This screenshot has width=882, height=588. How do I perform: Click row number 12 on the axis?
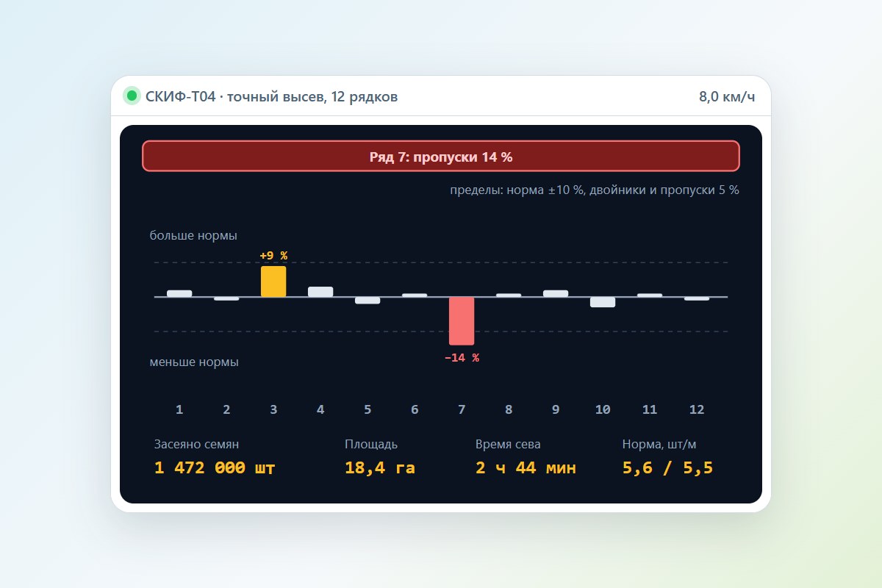697,410
